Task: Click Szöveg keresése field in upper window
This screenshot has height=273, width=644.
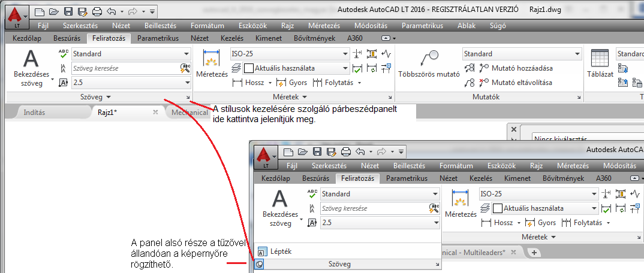Action: click(x=126, y=68)
